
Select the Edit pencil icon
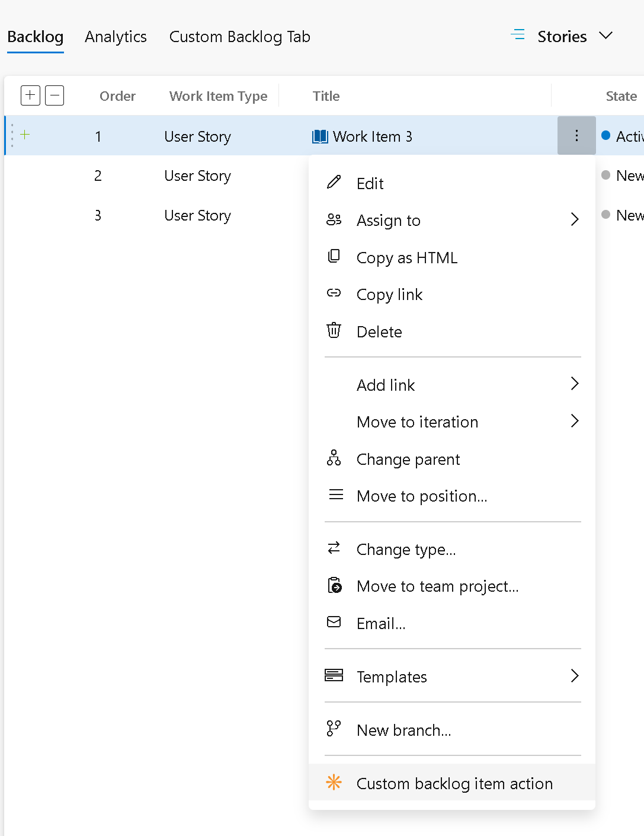click(334, 183)
